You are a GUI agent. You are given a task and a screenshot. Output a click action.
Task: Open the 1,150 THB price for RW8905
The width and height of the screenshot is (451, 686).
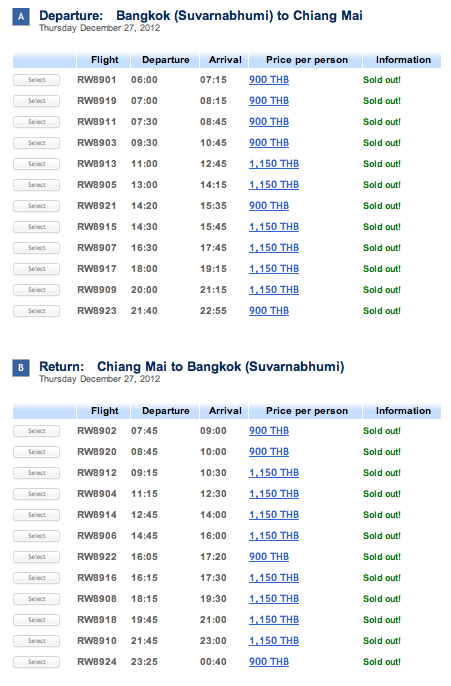(274, 185)
